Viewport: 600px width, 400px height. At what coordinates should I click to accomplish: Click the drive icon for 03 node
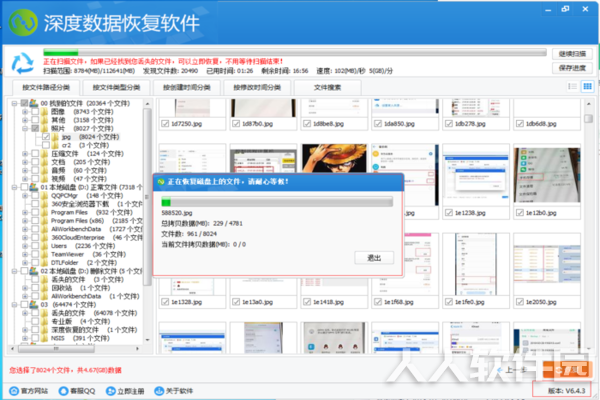click(34, 305)
